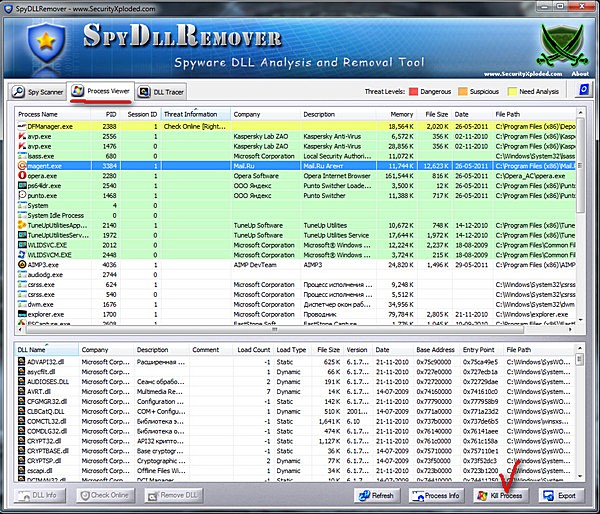600x514 pixels.
Task: Open Process Info for selected process
Action: [x=437, y=495]
